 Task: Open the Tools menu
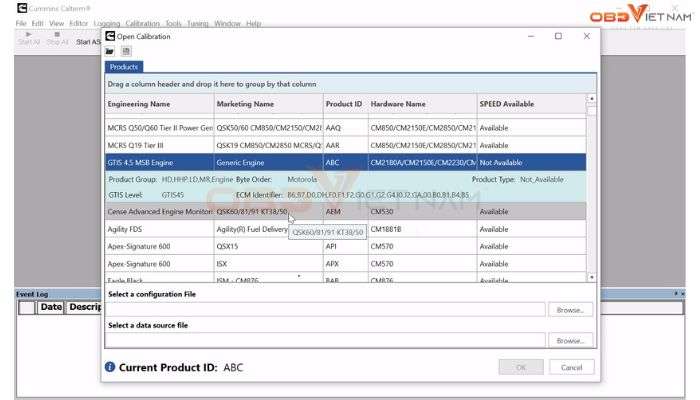coord(173,23)
